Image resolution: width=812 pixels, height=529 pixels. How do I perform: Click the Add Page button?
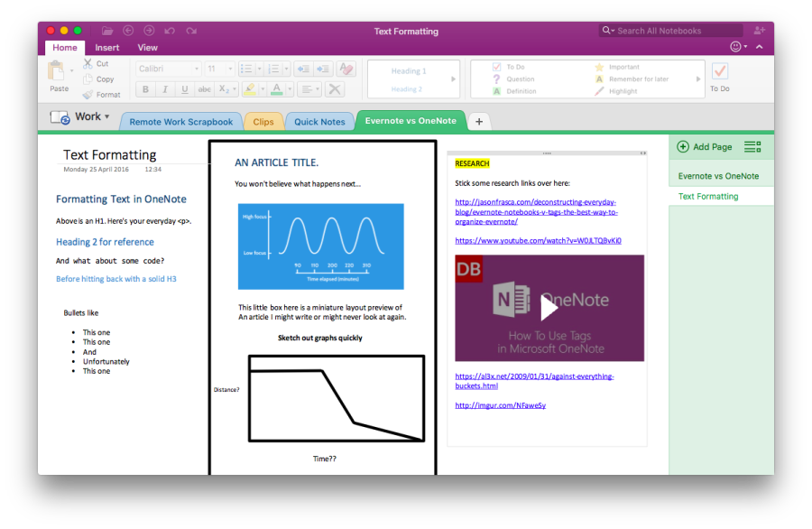705,146
